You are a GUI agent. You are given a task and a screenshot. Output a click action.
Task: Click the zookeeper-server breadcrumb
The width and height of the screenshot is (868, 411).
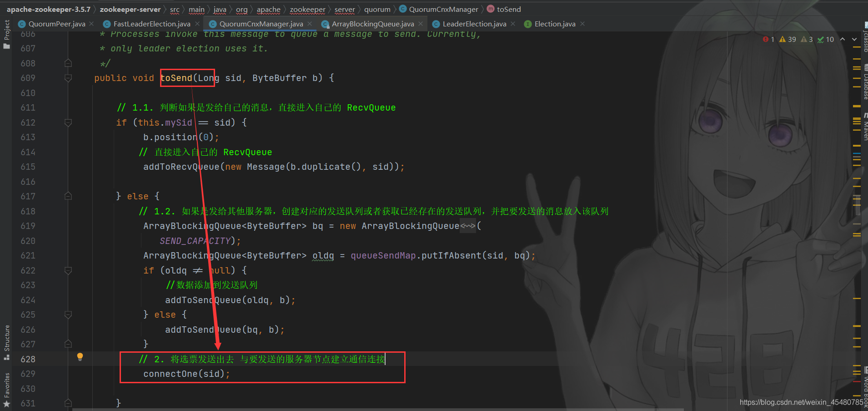pos(130,9)
